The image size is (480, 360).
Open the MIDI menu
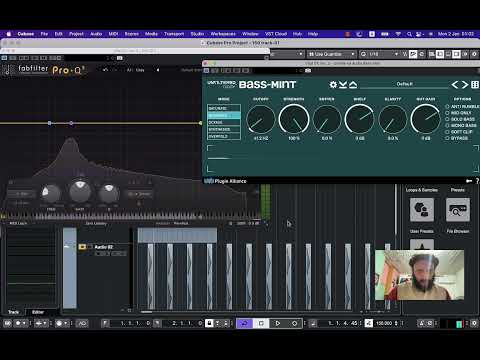[x=113, y=34]
